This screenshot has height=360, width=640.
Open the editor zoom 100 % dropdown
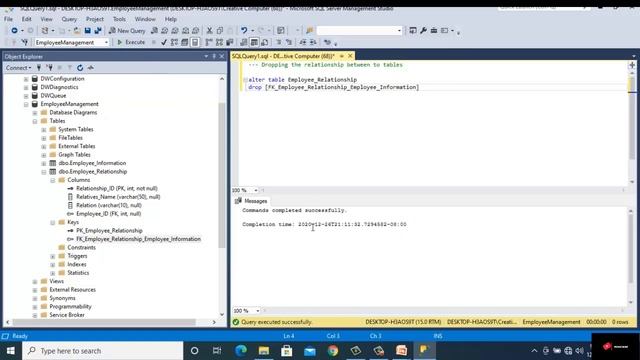(x=256, y=190)
